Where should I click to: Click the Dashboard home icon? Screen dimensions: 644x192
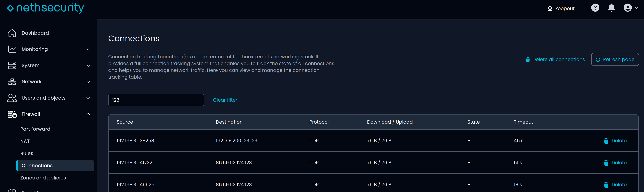click(x=12, y=33)
